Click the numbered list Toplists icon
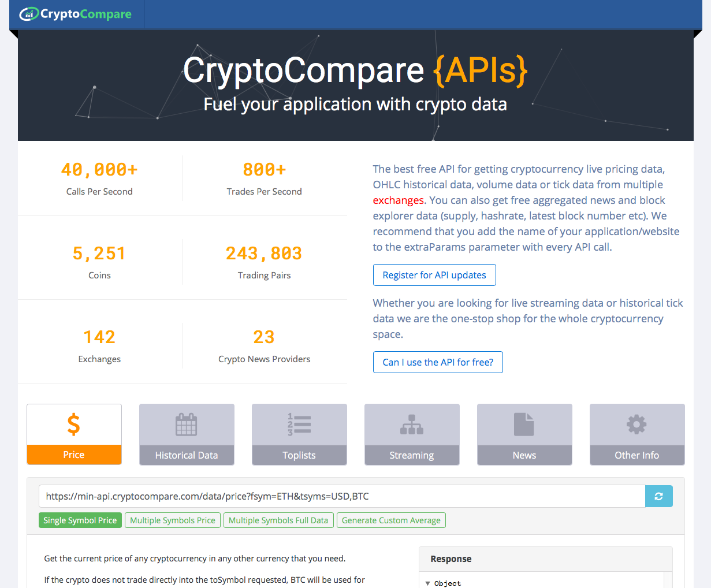The image size is (711, 588). coord(299,425)
